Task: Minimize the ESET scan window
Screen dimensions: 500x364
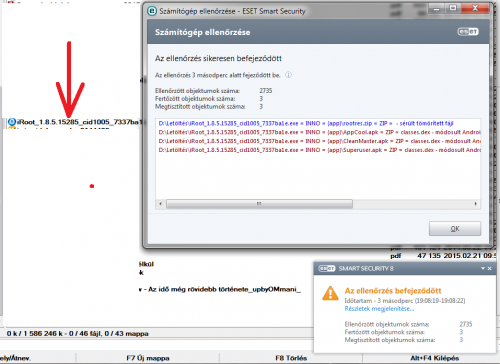Action: pos(436,8)
